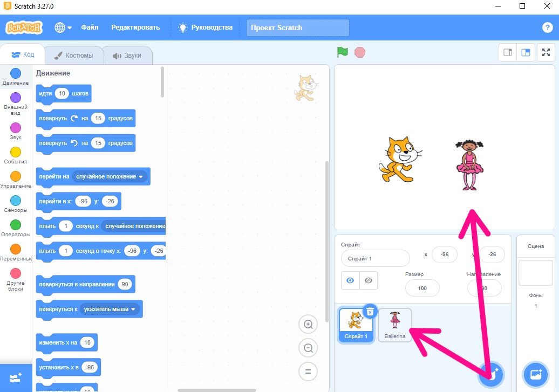This screenshot has width=559, height=392.
Task: Open the add extension button
Action: [16, 378]
